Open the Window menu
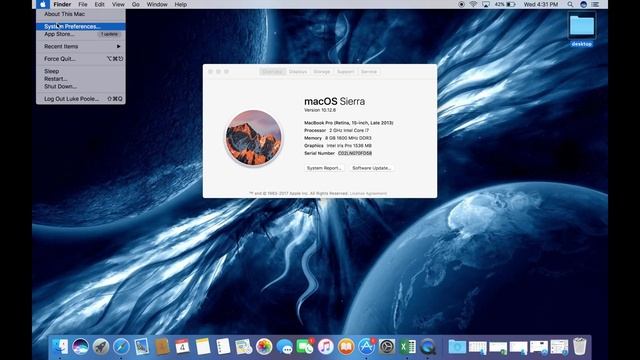Screen dimensions: 640x360 coord(157,4)
